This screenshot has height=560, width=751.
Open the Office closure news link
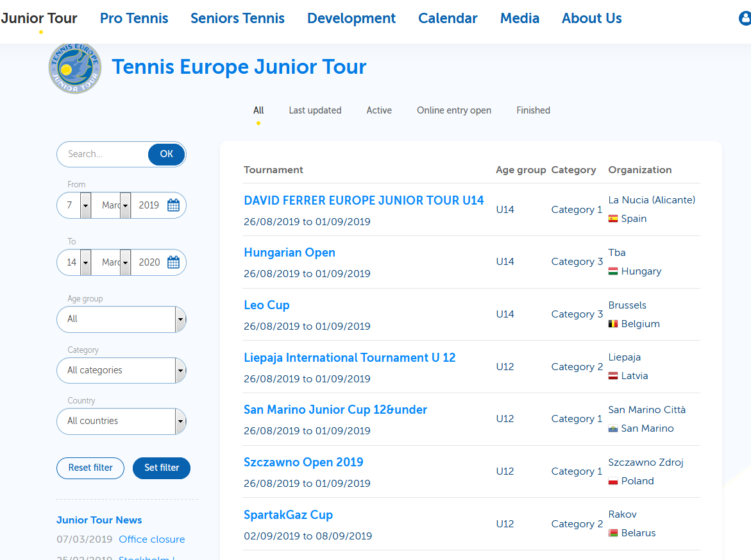pyautogui.click(x=151, y=539)
